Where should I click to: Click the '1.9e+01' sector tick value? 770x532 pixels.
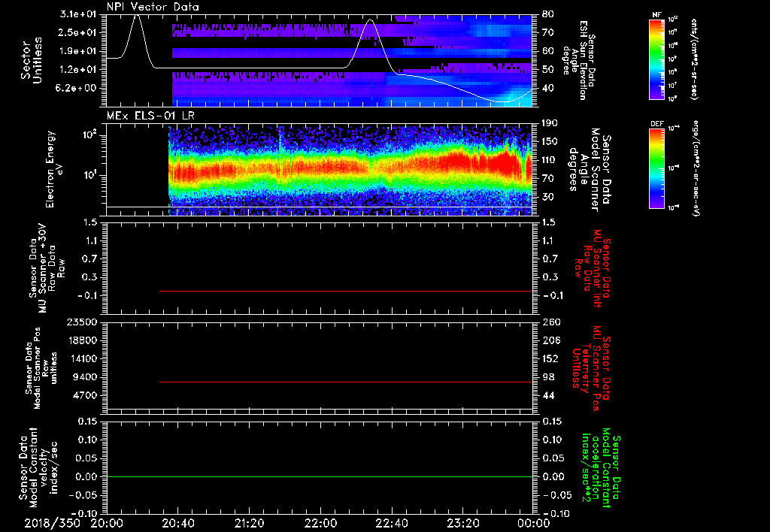(x=78, y=51)
